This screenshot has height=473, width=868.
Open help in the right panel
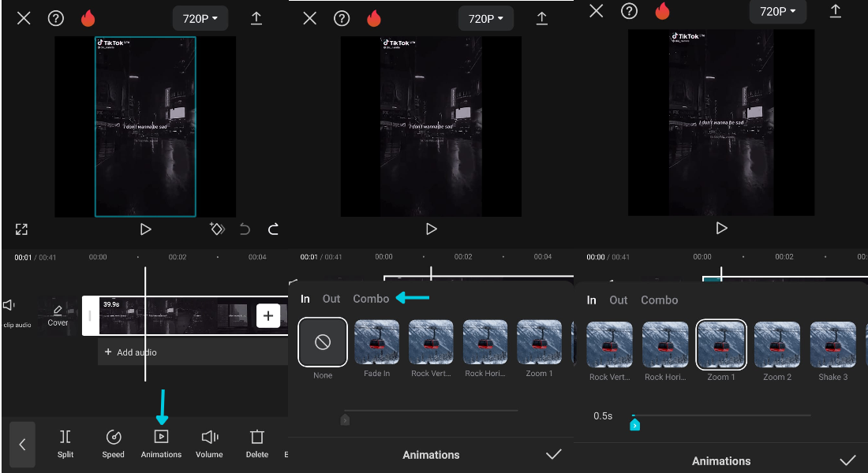pyautogui.click(x=630, y=11)
